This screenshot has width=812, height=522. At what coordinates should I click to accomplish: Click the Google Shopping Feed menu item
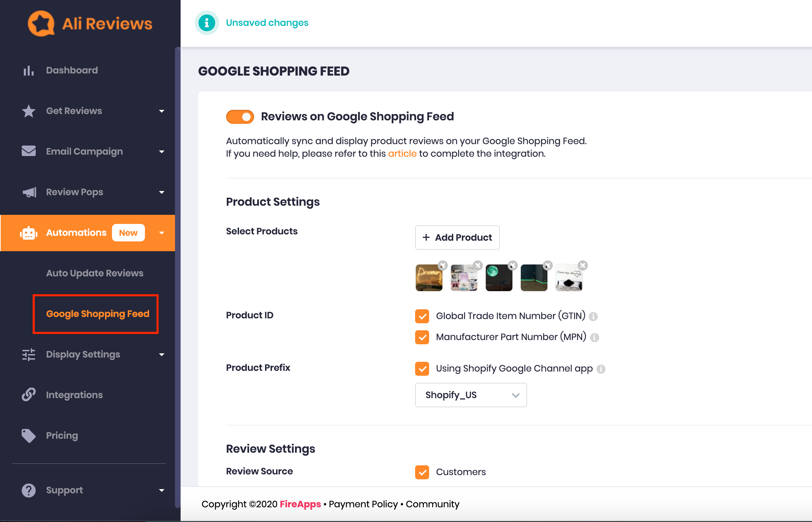tap(97, 314)
